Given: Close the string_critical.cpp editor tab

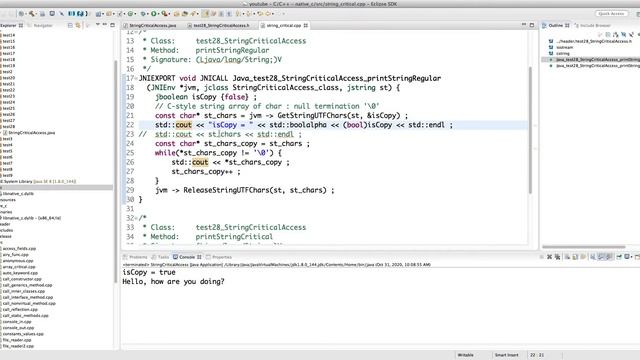Looking at the screenshot, I should [x=306, y=25].
